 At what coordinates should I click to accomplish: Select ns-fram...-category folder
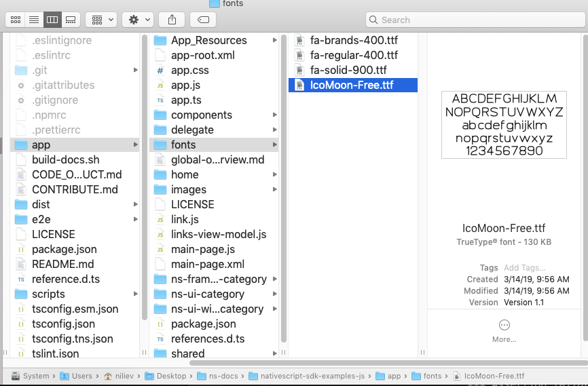214,279
